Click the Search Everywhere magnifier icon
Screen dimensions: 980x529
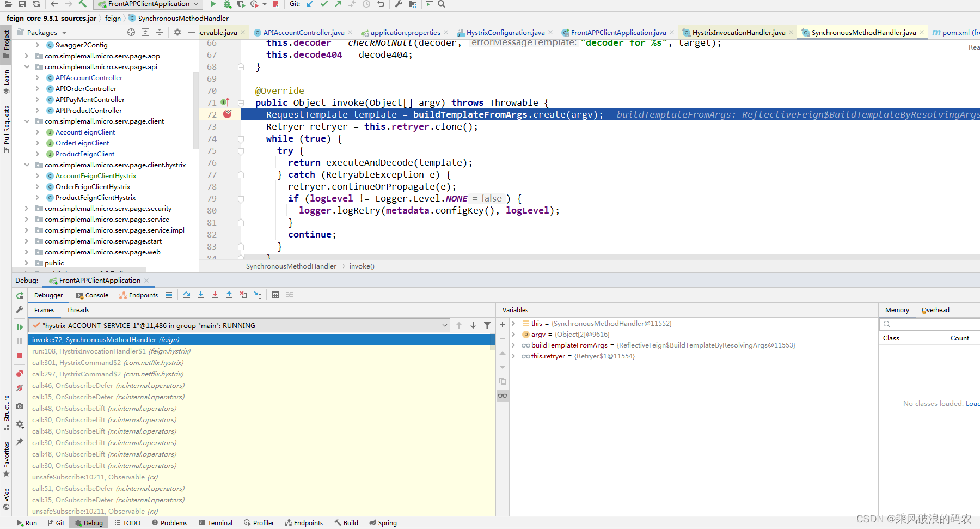click(441, 4)
